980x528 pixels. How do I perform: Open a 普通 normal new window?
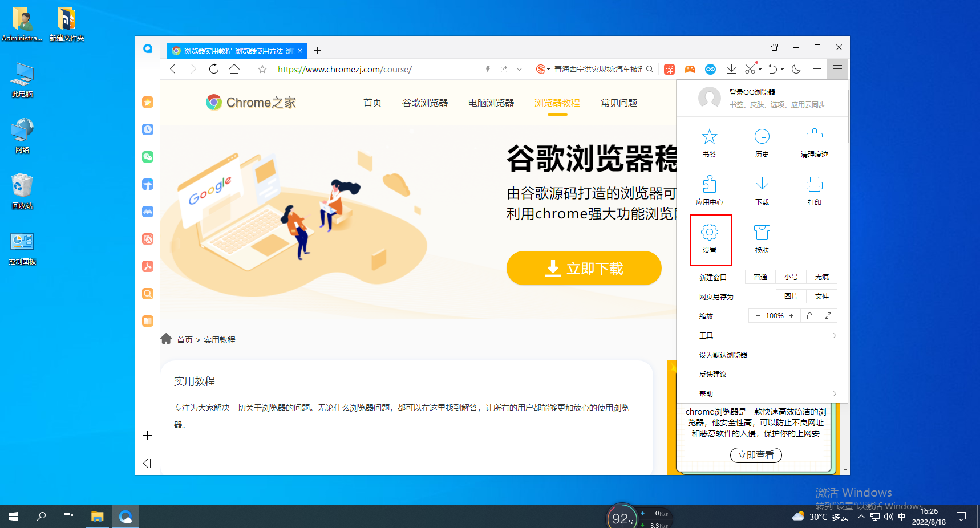(x=760, y=277)
